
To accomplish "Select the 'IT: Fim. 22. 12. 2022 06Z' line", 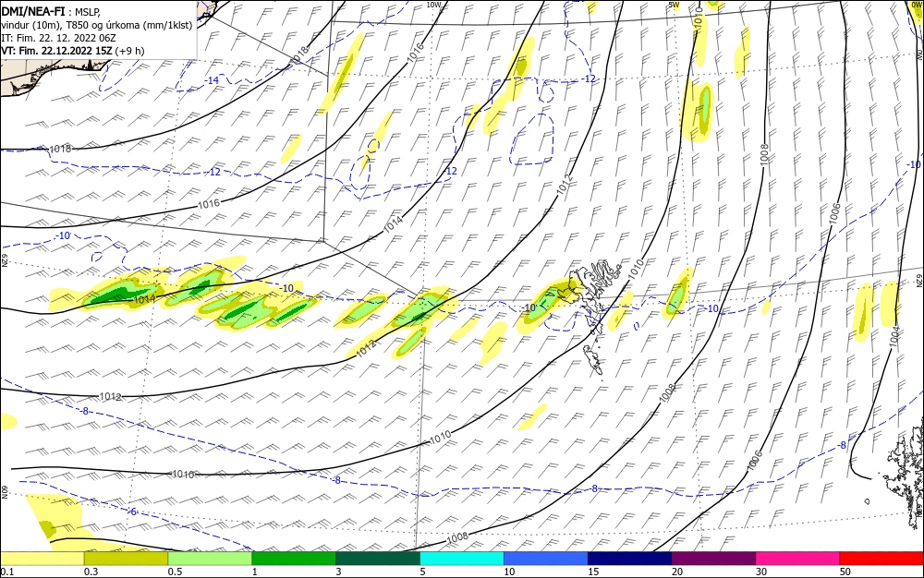I will coord(58,38).
